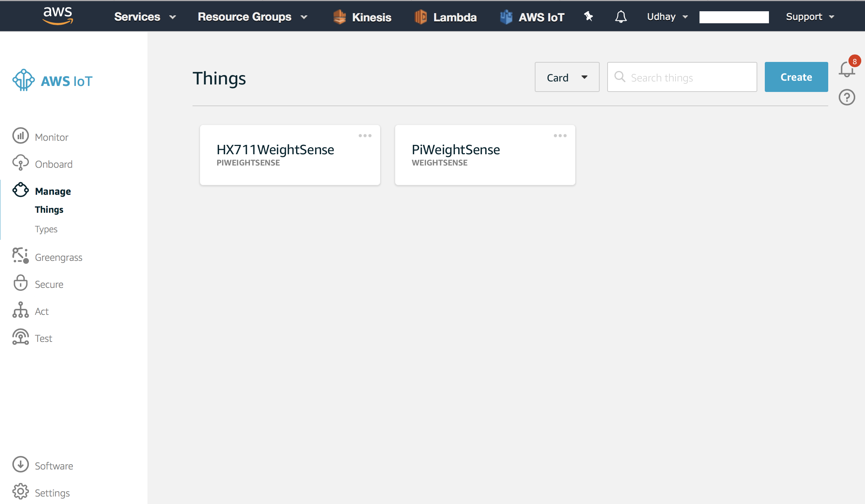Expand the Resource Groups dropdown
Viewport: 865px width, 504px height.
[253, 17]
